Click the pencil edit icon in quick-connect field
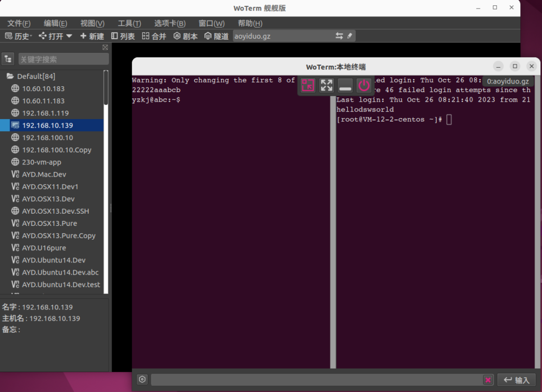 click(349, 36)
